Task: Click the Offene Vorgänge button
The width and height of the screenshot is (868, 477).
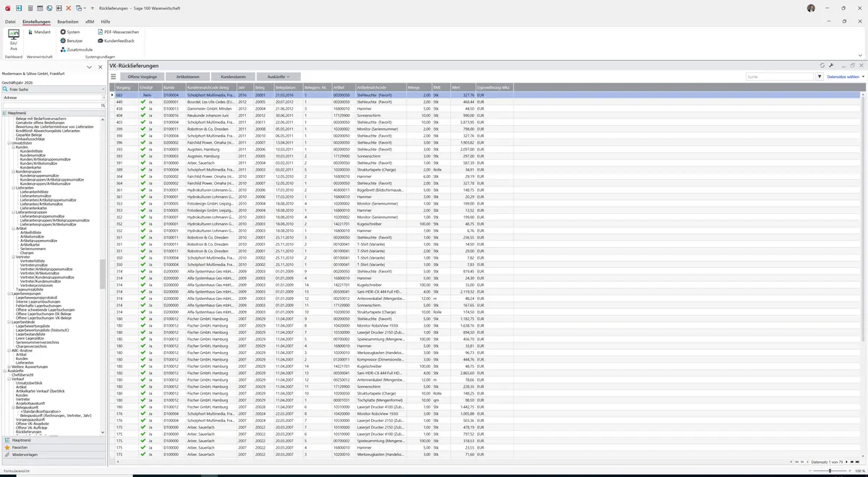Action: (x=142, y=77)
